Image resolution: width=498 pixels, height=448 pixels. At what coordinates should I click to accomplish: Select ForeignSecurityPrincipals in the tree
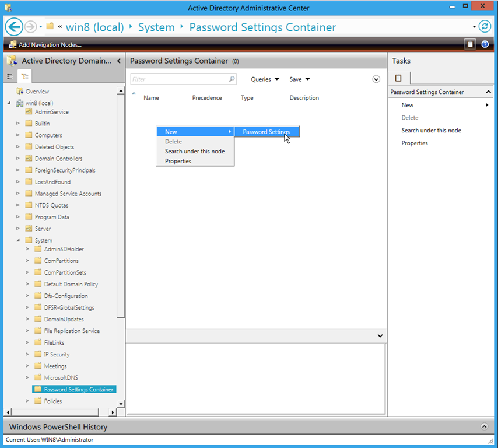[x=65, y=170]
